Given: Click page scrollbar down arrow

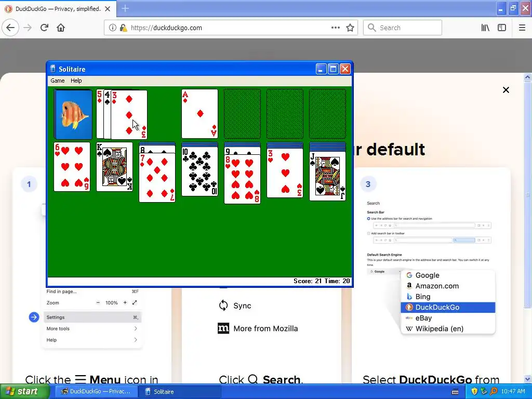Looking at the screenshot, I should pos(527,379).
